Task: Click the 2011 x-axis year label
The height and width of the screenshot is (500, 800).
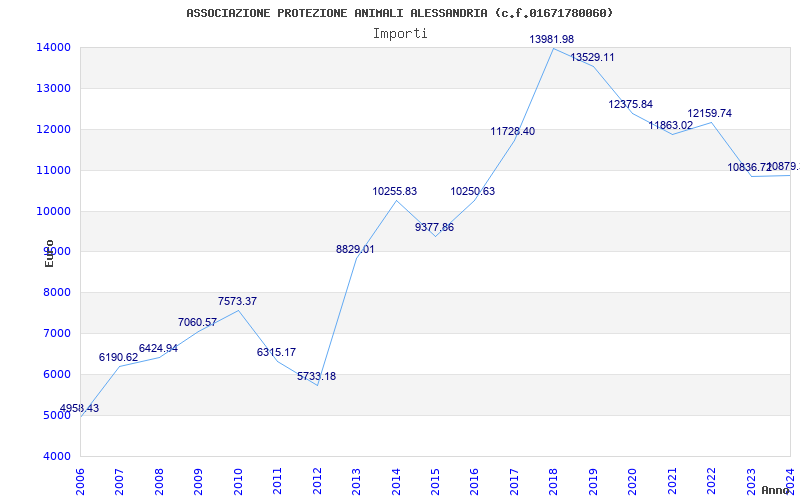Action: (x=277, y=481)
